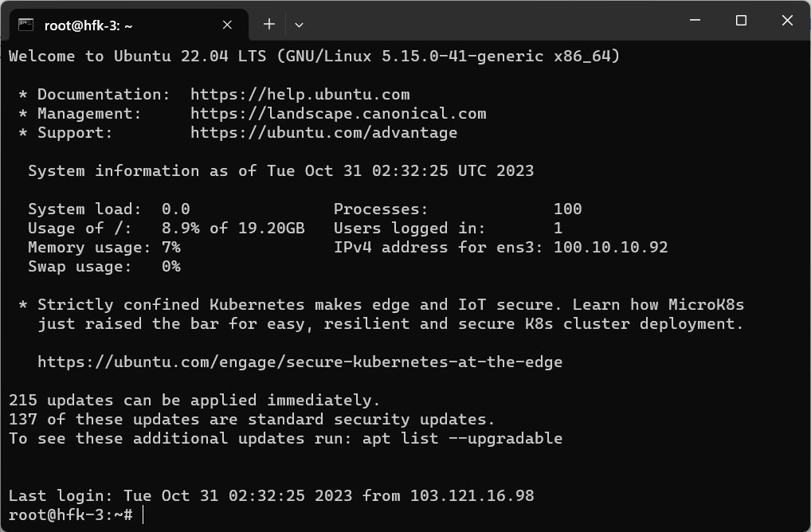Click the ens3 IPv4 address 100.10.10.92
This screenshot has width=811, height=532.
pyautogui.click(x=610, y=248)
